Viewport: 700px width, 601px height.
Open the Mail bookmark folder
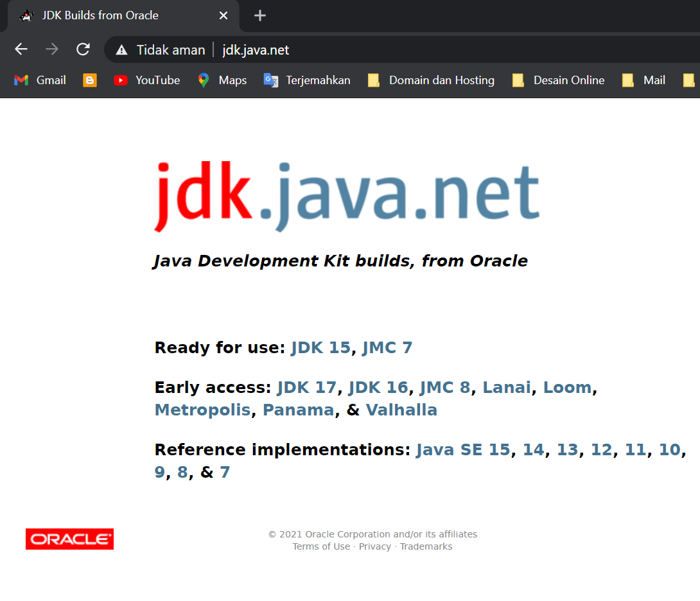(643, 80)
